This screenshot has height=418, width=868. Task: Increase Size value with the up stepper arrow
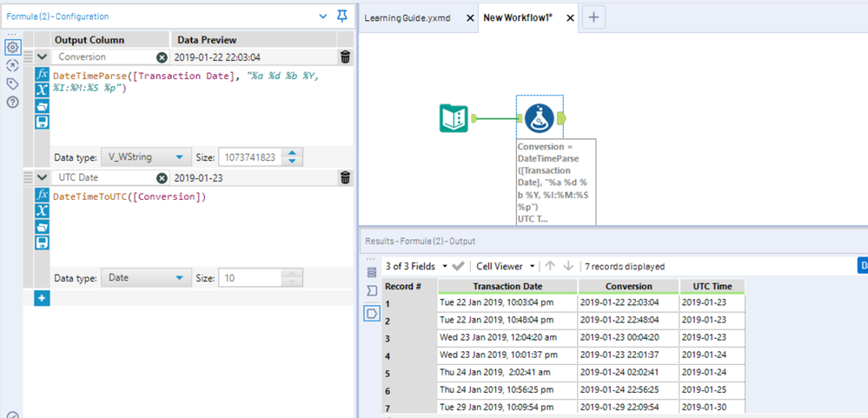tap(293, 153)
